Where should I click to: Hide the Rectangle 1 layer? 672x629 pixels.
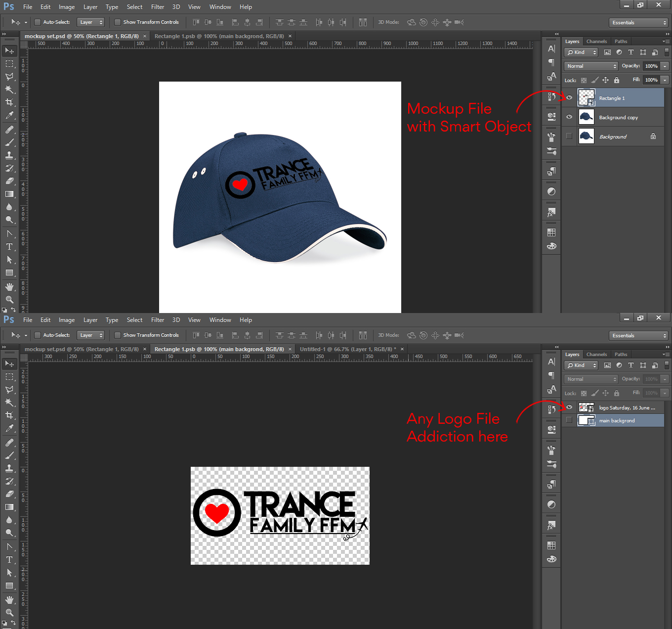569,98
